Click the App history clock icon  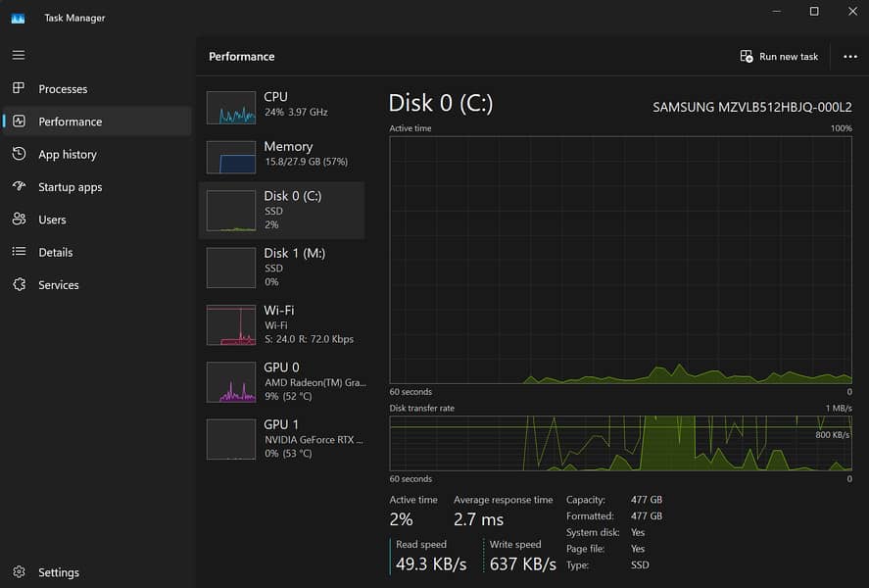[19, 154]
